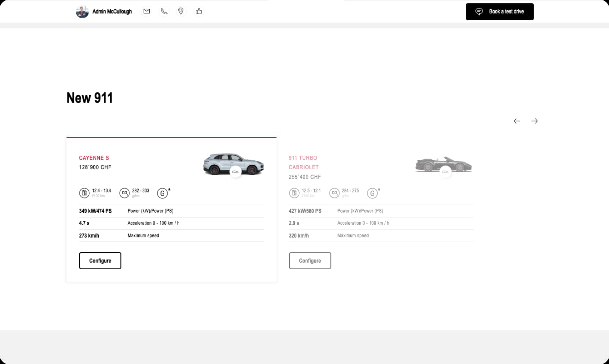609x364 pixels.
Task: Click the 255`400 CHF price
Action: (x=305, y=177)
